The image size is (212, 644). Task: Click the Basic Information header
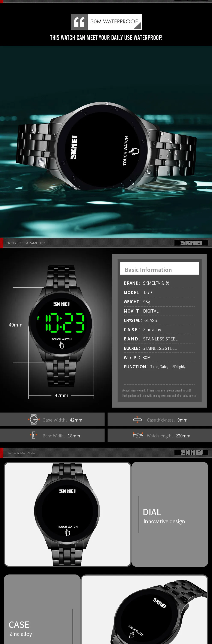click(160, 268)
